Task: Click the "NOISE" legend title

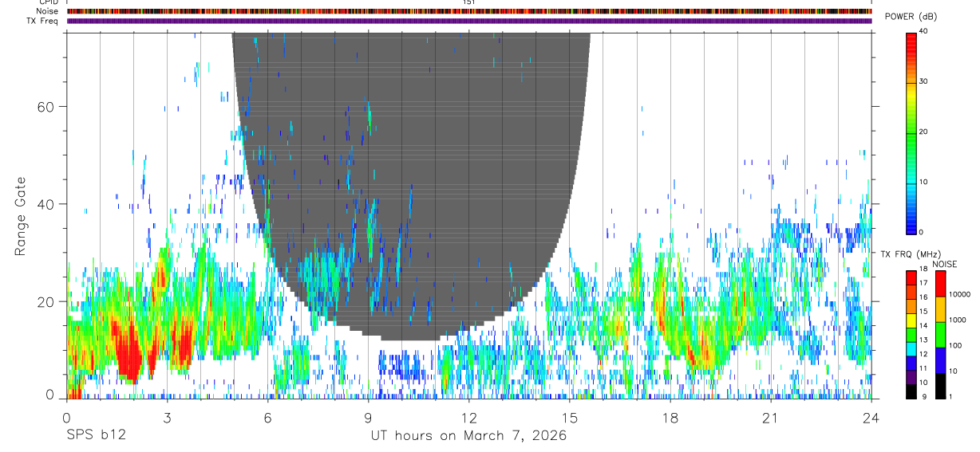Action: 945,264
